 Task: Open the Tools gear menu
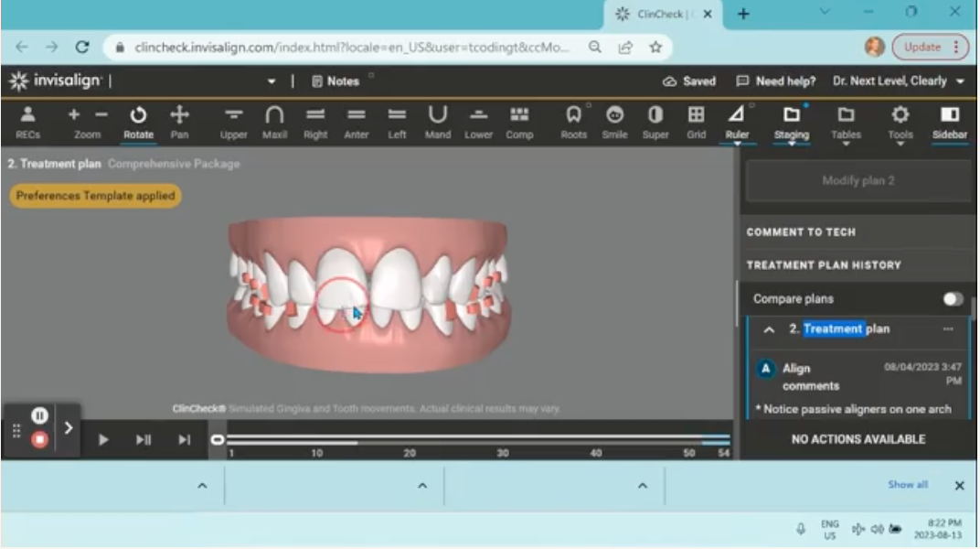pyautogui.click(x=900, y=123)
